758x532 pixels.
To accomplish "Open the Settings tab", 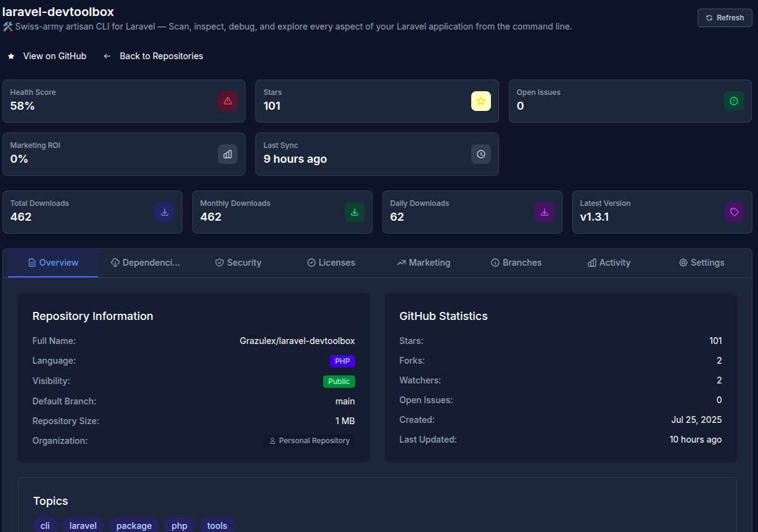I will (701, 263).
